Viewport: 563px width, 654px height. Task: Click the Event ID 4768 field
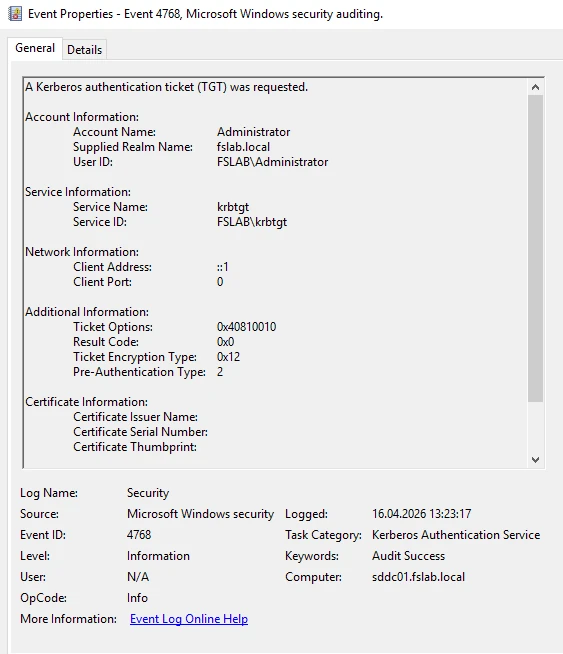coord(139,535)
